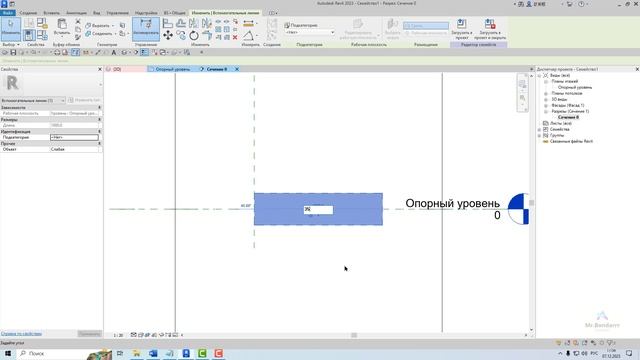Viewport: 640px width, 360px height.
Task: Choose the Offset tool in ribbon
Action: pyautogui.click(x=181, y=23)
